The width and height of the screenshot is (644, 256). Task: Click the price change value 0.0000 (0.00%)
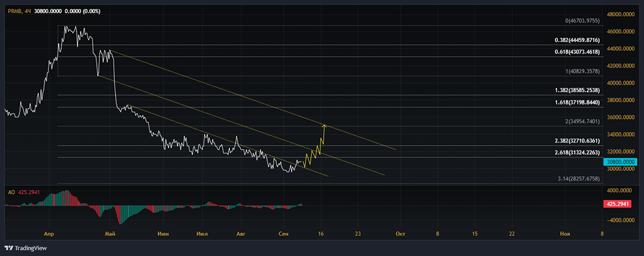pos(82,11)
